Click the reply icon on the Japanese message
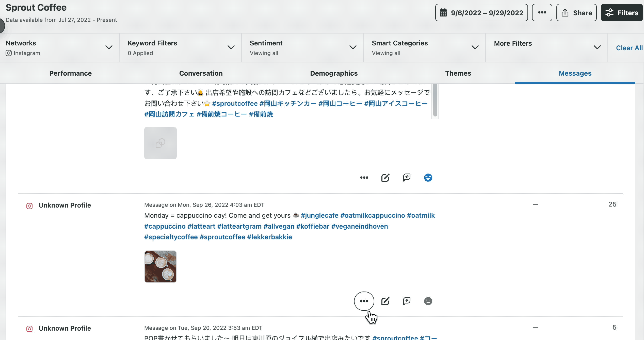 (407, 178)
